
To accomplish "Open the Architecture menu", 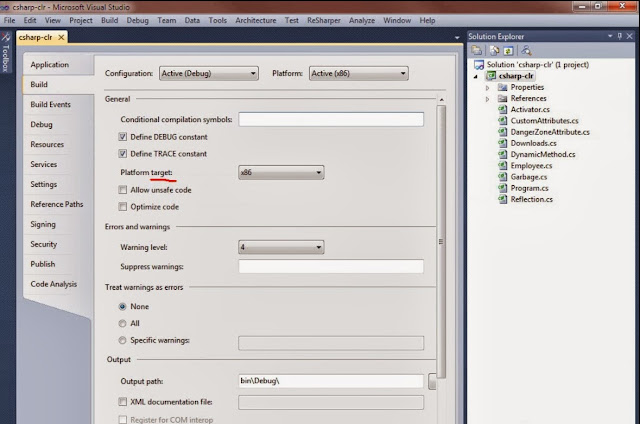I will (256, 20).
